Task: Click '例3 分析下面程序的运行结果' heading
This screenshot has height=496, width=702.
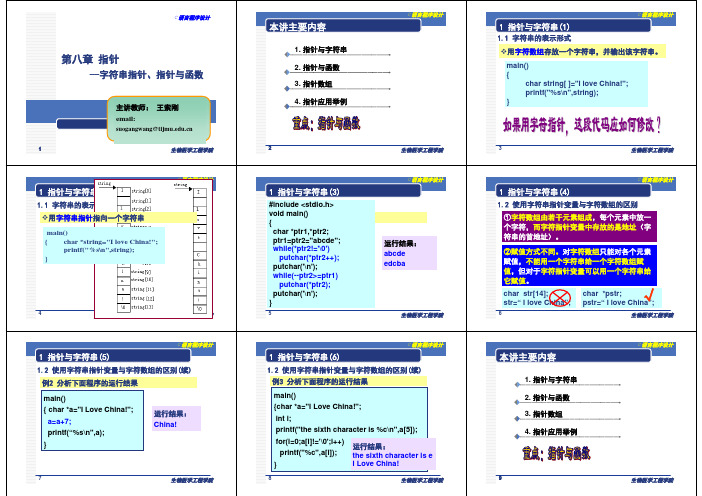Action: coord(320,382)
